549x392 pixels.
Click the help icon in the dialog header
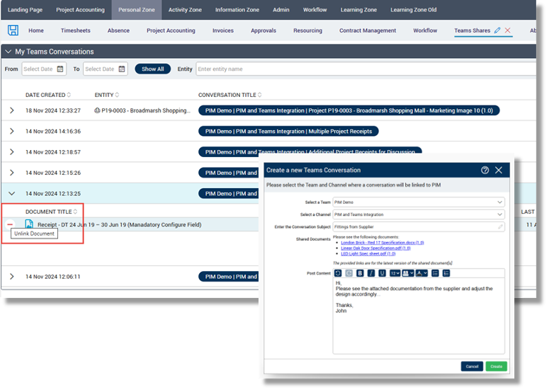pyautogui.click(x=485, y=170)
